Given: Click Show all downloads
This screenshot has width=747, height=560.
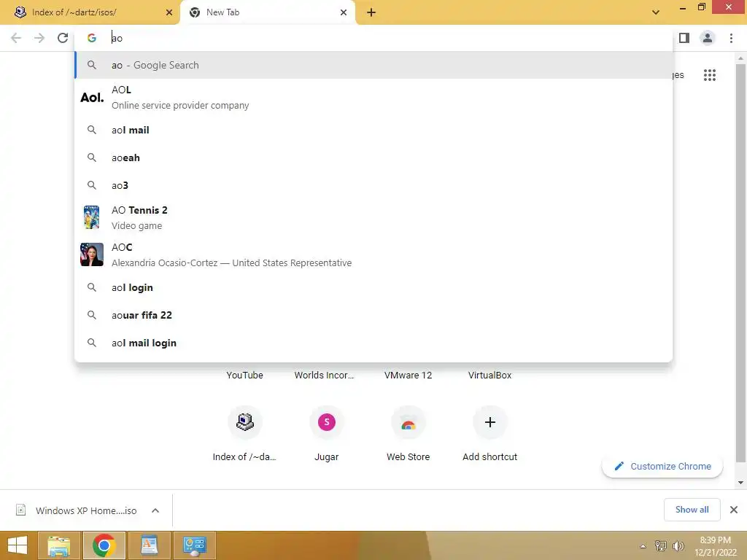Looking at the screenshot, I should [692, 510].
